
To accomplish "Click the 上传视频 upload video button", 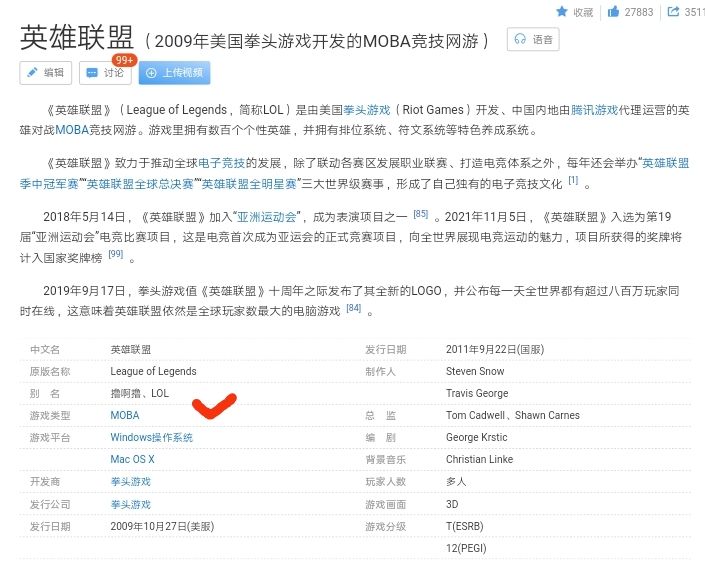I will [x=174, y=72].
